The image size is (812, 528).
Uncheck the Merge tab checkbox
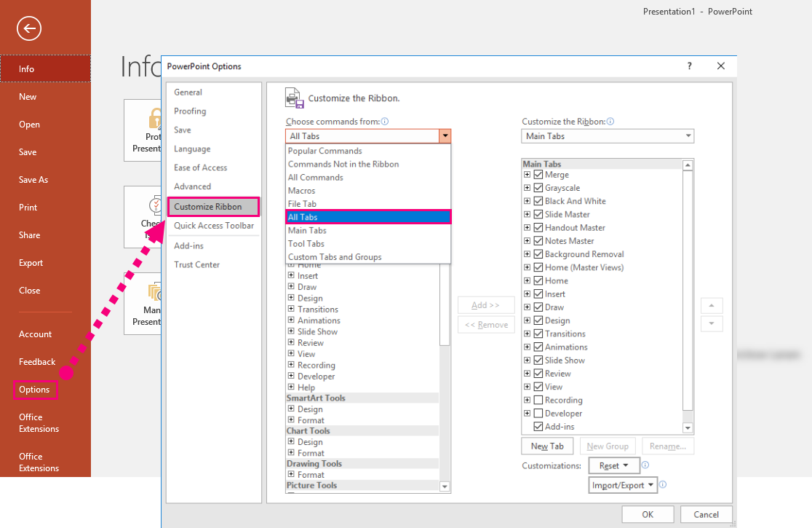538,175
